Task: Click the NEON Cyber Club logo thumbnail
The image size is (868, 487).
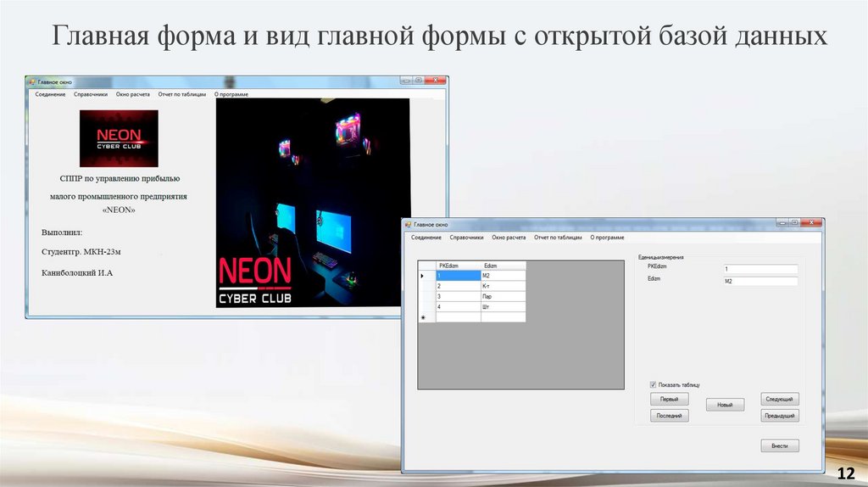Action: pos(119,138)
